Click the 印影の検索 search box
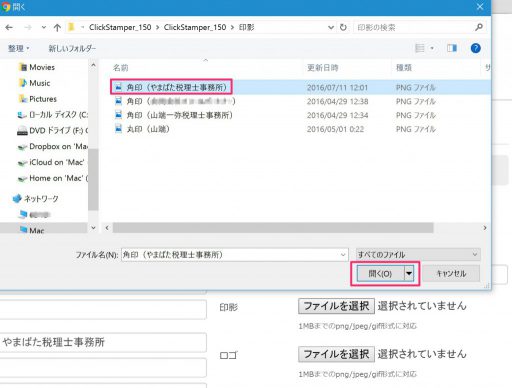The height and width of the screenshot is (388, 512). pos(413,27)
